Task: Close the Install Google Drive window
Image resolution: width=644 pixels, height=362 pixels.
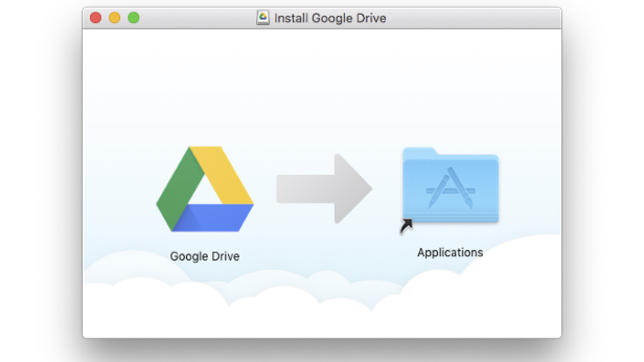Action: pos(96,18)
